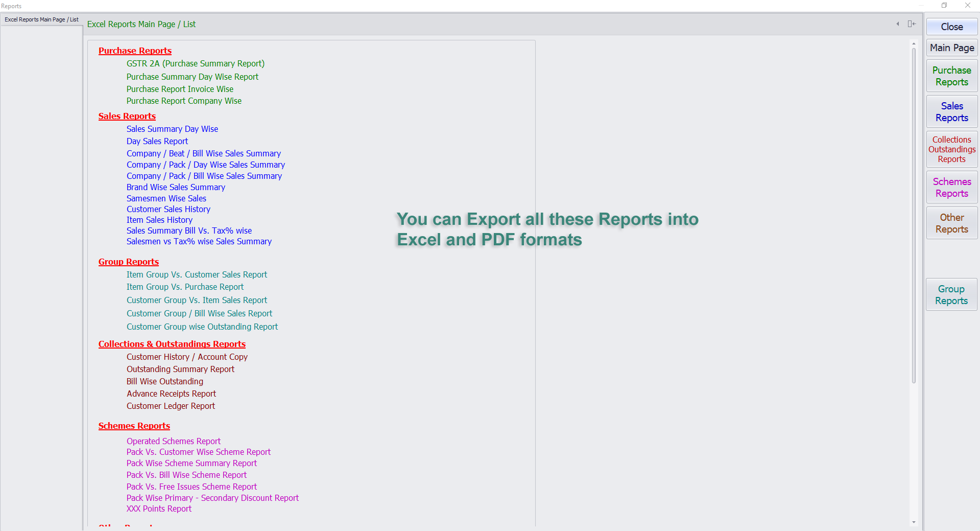Click the left triangle navigation arrow
The image size is (980, 531).
click(x=898, y=24)
